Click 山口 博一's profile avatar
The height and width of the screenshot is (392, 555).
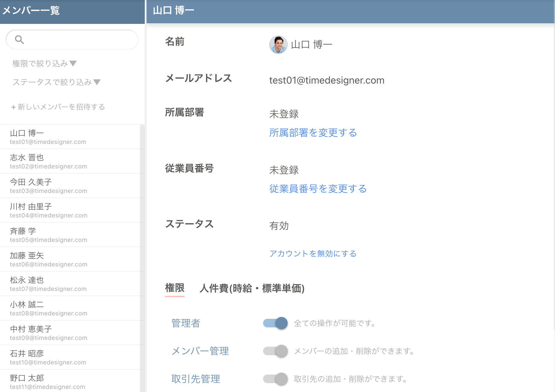point(278,45)
